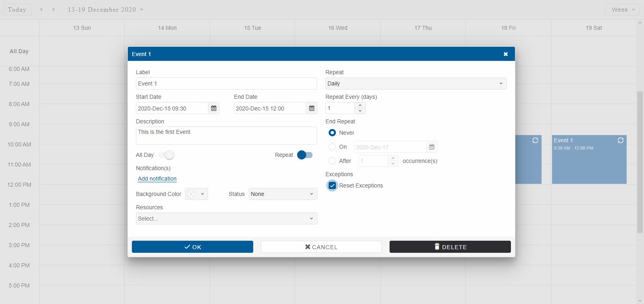The height and width of the screenshot is (304, 644).
Task: Open the Background Color picker dropdown
Action: [x=196, y=194]
